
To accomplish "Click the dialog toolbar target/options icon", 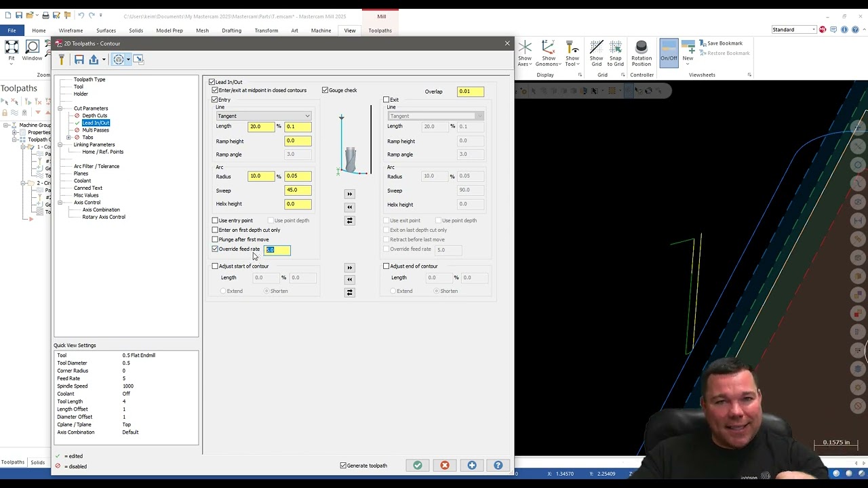I will [119, 60].
